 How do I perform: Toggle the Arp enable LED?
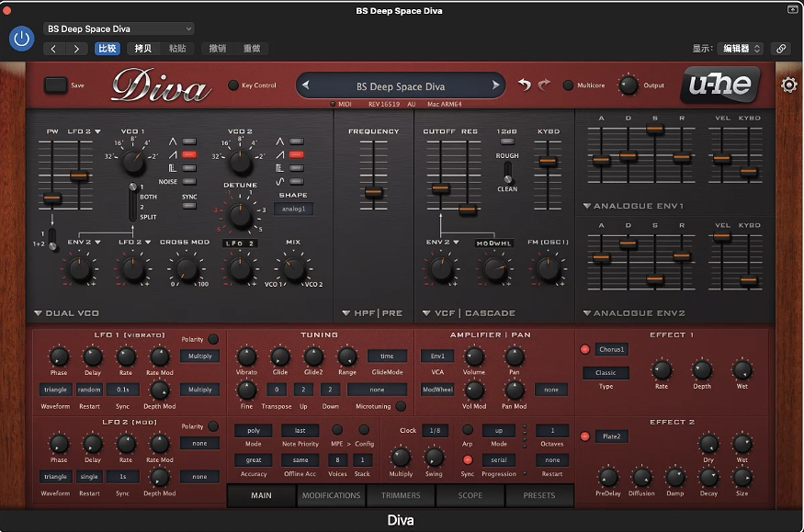[x=468, y=429]
